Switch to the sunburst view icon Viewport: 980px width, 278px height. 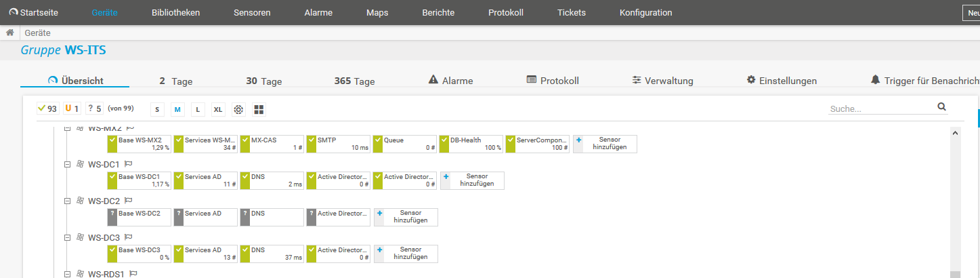(238, 109)
